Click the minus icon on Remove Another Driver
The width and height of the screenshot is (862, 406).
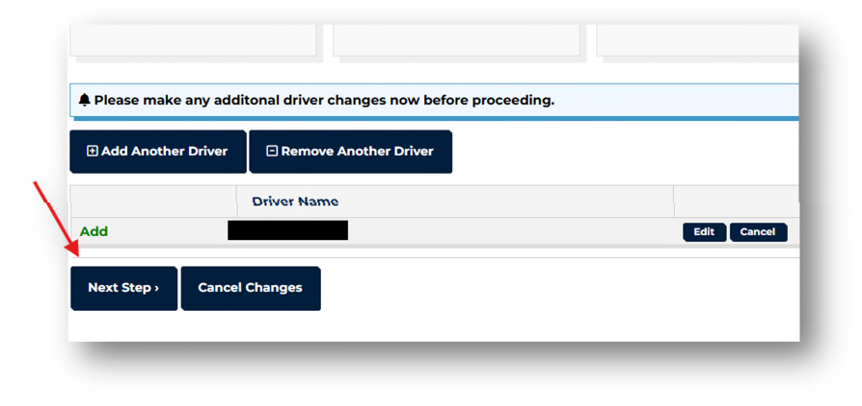[x=272, y=151]
